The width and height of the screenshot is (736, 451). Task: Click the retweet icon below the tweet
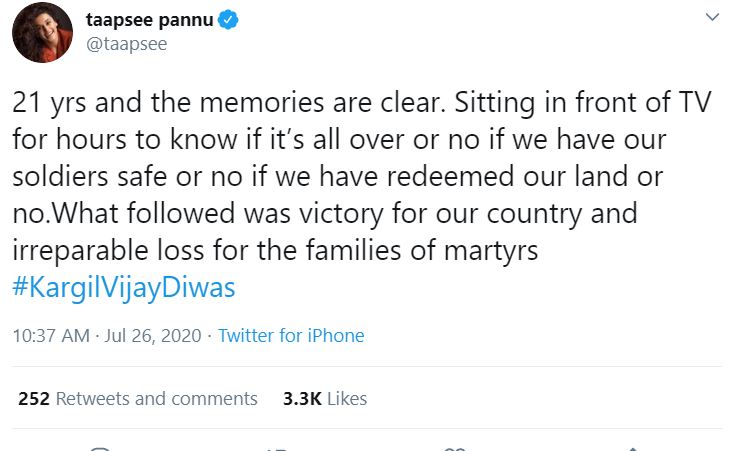point(277,449)
